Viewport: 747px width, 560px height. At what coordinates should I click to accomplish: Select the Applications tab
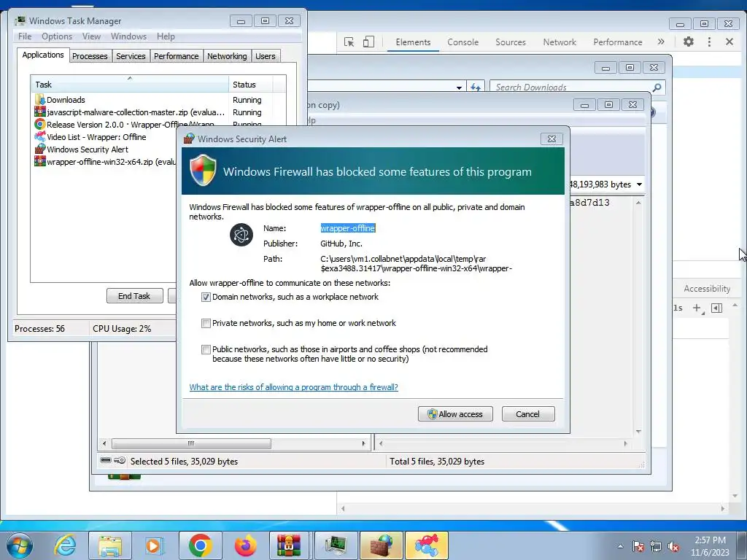[x=43, y=55]
